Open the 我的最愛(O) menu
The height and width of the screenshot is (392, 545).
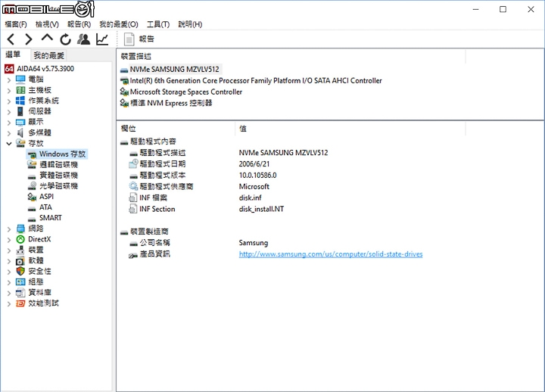tap(119, 24)
